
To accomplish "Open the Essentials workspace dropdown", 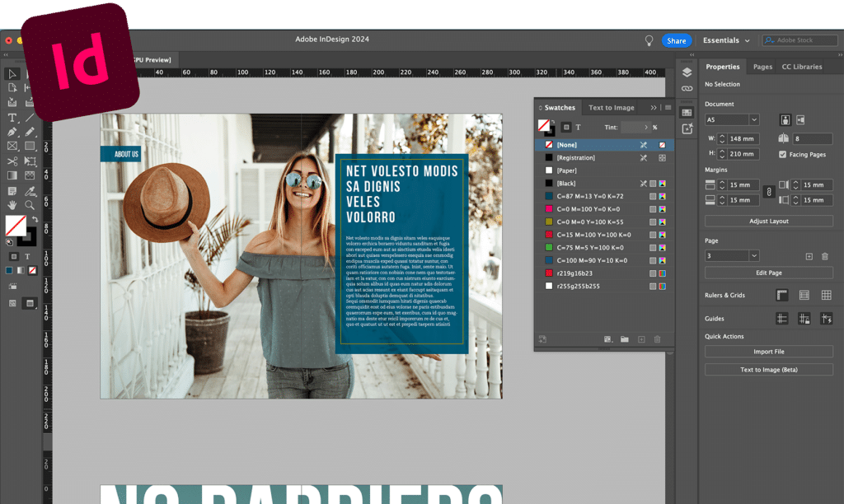I will click(x=726, y=40).
